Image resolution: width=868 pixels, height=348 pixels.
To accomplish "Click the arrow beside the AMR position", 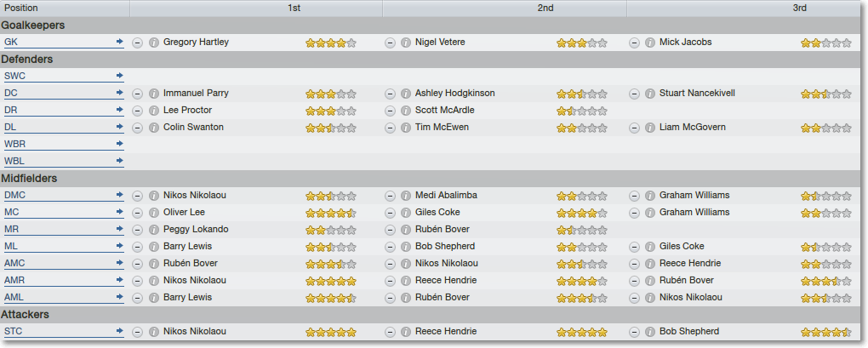I will 120,280.
